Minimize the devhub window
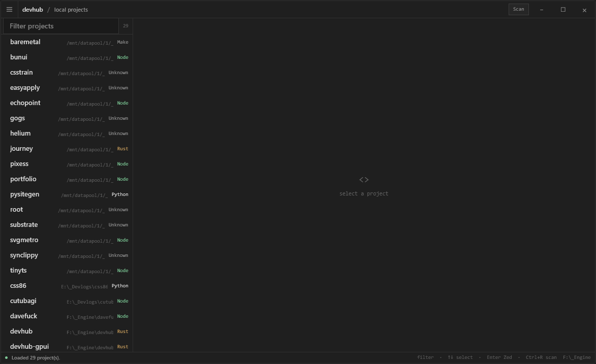 (x=542, y=10)
